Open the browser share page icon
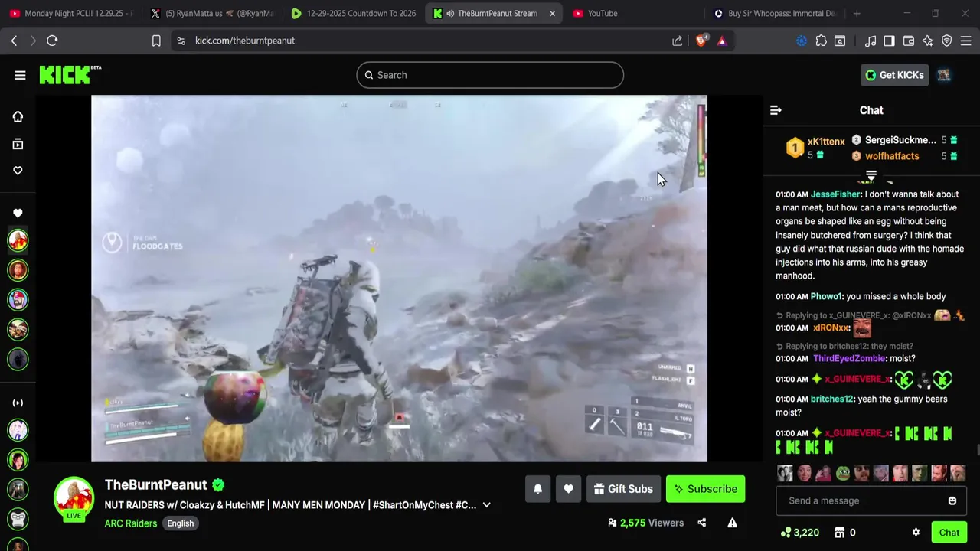980x551 pixels. pos(678,41)
